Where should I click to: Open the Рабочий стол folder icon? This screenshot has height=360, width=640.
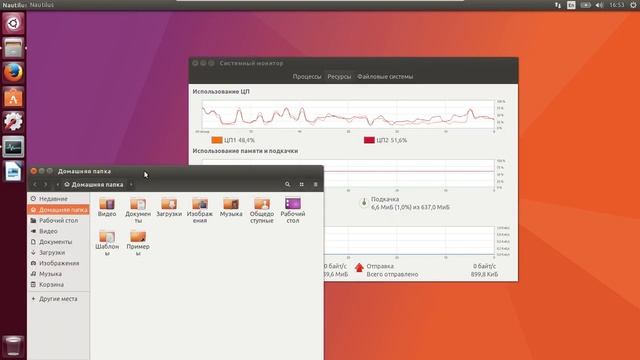[x=293, y=210]
